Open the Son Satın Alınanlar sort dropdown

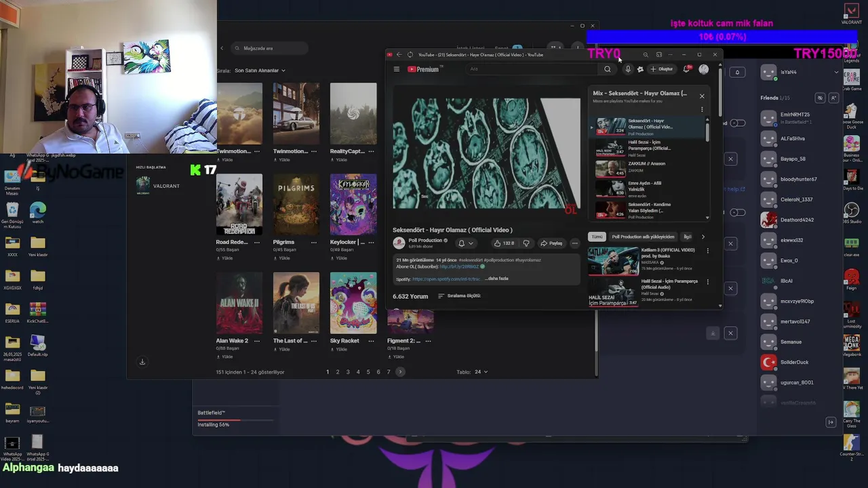[260, 70]
